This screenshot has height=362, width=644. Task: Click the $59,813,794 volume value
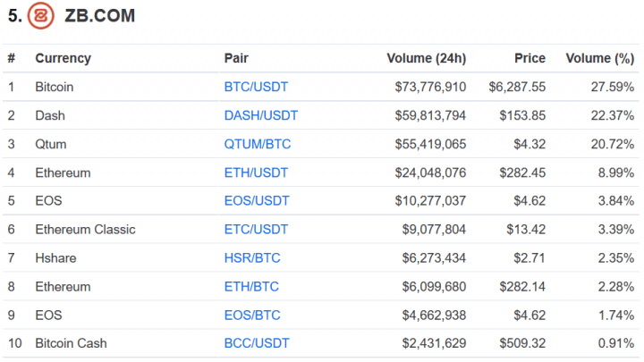430,115
